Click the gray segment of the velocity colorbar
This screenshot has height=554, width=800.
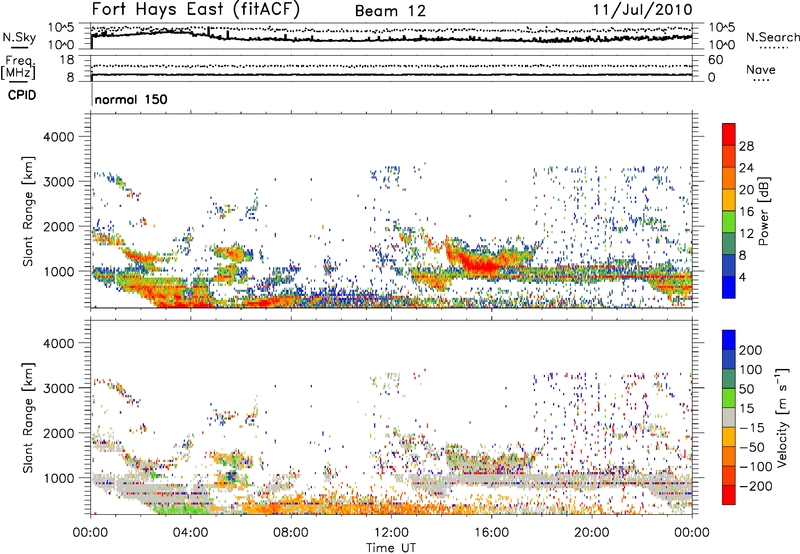[x=729, y=418]
